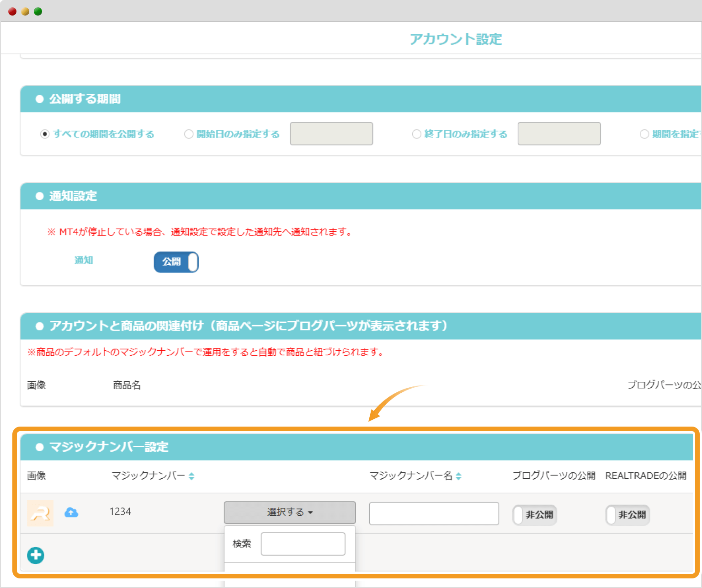702x588 pixels.
Task: Click the 通知 label link
Action: (84, 260)
